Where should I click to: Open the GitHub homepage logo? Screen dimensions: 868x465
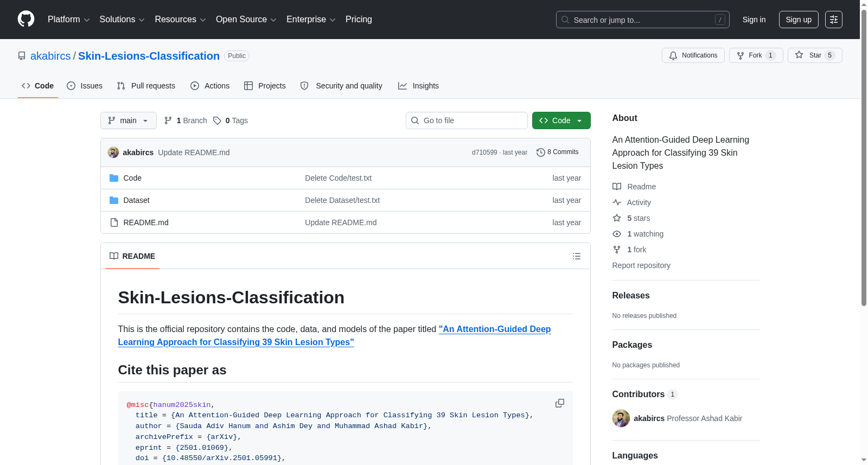point(26,20)
